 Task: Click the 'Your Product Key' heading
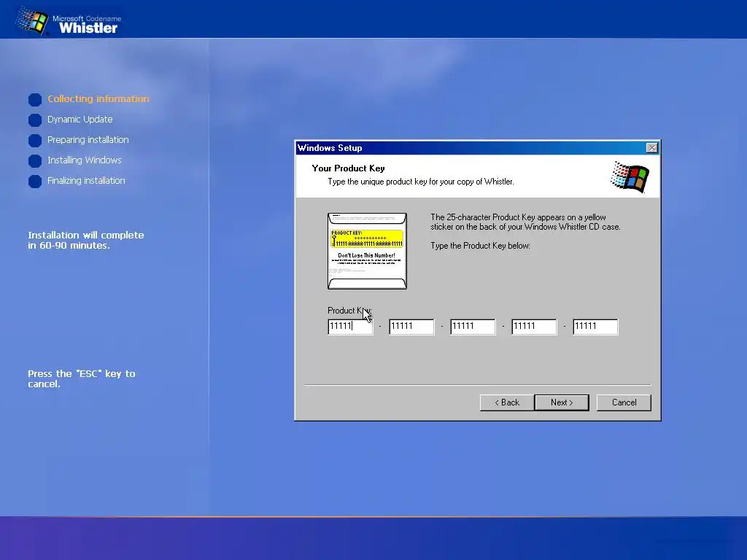348,168
